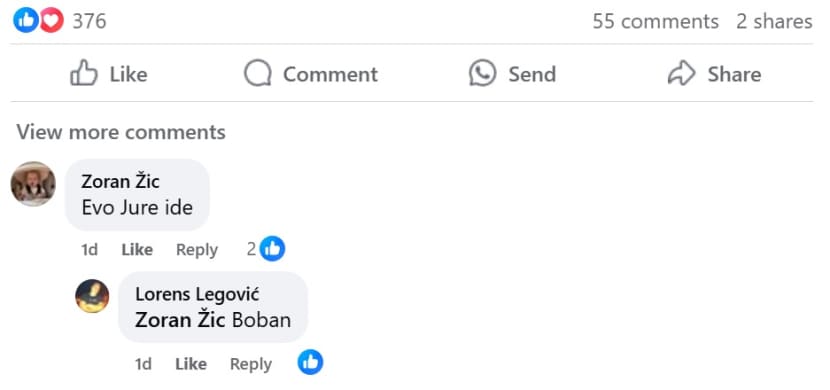
Task: Reply to Zoran Žic's comment
Action: (197, 249)
